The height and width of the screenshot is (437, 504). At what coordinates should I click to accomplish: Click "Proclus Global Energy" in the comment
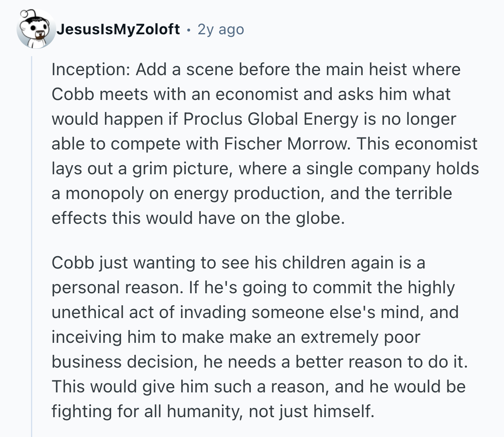click(x=271, y=119)
